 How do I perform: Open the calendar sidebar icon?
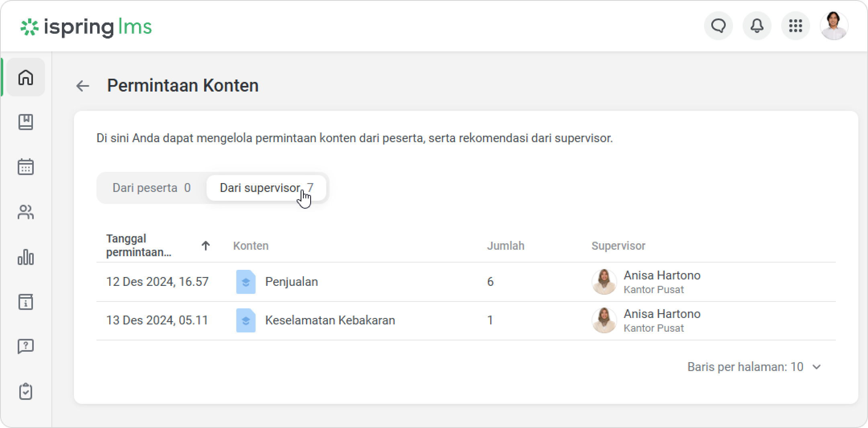26,167
